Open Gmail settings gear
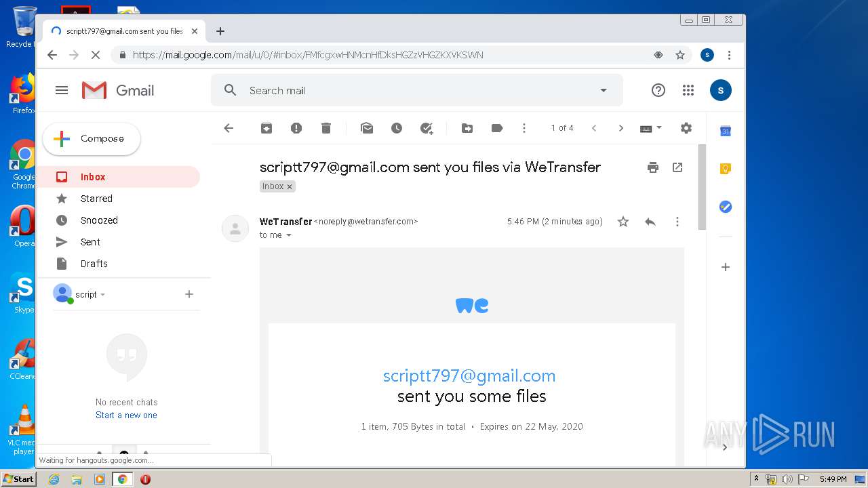 click(686, 128)
